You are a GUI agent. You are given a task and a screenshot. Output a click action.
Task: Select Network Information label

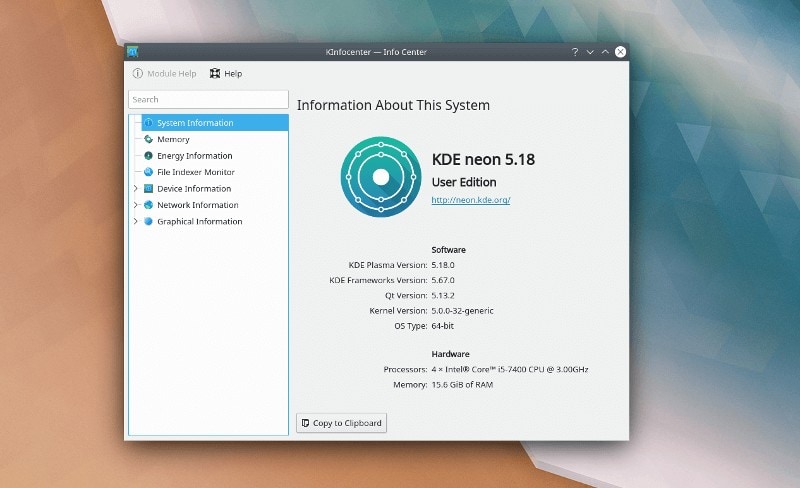pos(197,205)
